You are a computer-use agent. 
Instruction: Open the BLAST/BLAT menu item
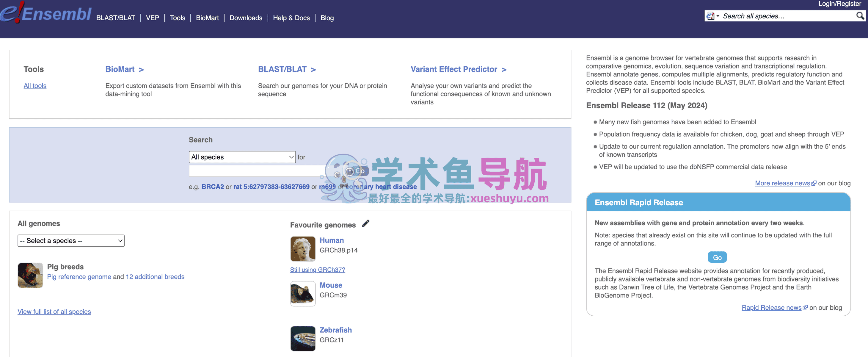coord(116,18)
